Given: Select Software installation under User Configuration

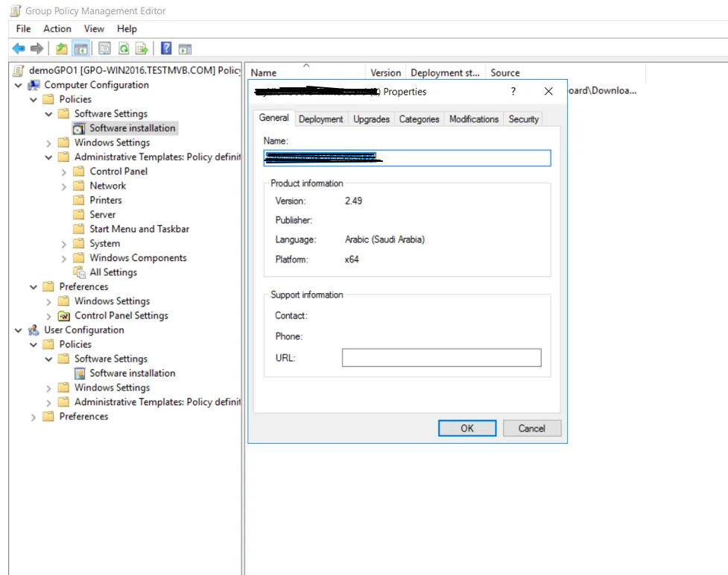Looking at the screenshot, I should coord(132,373).
